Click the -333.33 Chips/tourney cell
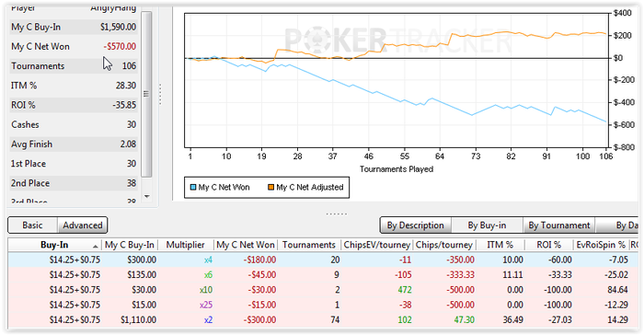The height and width of the screenshot is (335, 644). click(460, 275)
